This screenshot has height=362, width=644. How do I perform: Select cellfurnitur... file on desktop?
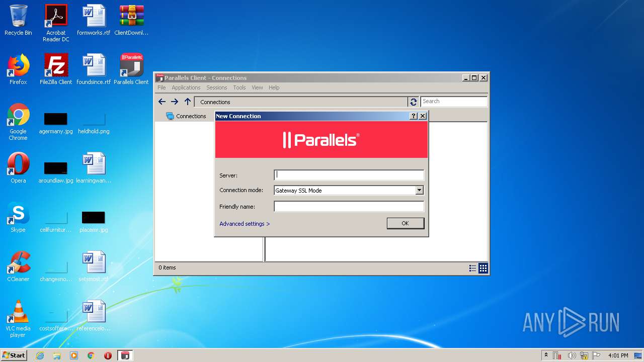pos(56,221)
